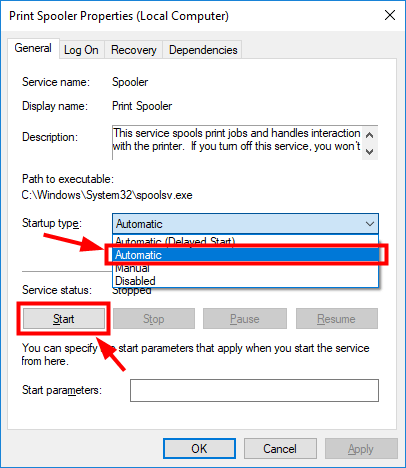The height and width of the screenshot is (468, 406).
Task: Select the highlighted Automatic option
Action: click(246, 255)
